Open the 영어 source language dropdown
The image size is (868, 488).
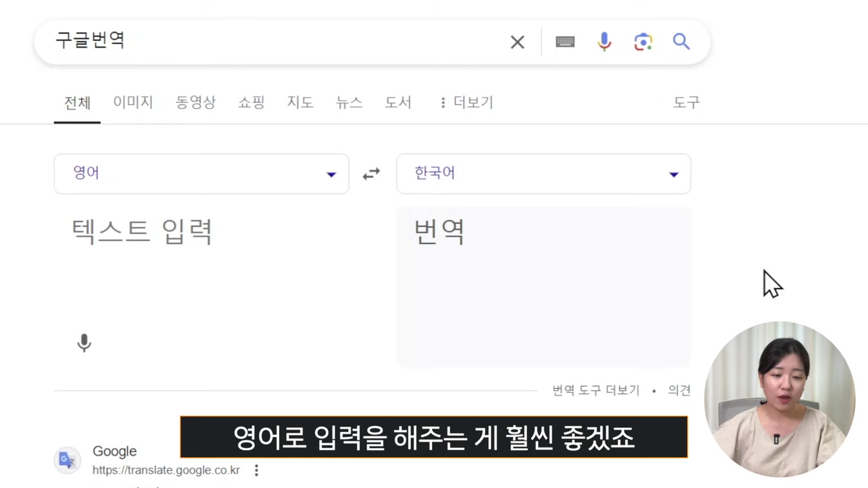coord(201,174)
